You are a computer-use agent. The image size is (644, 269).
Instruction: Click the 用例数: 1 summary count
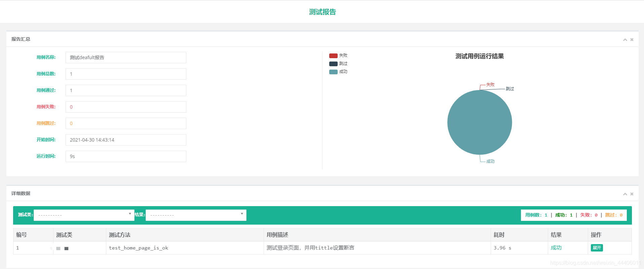(x=536, y=215)
